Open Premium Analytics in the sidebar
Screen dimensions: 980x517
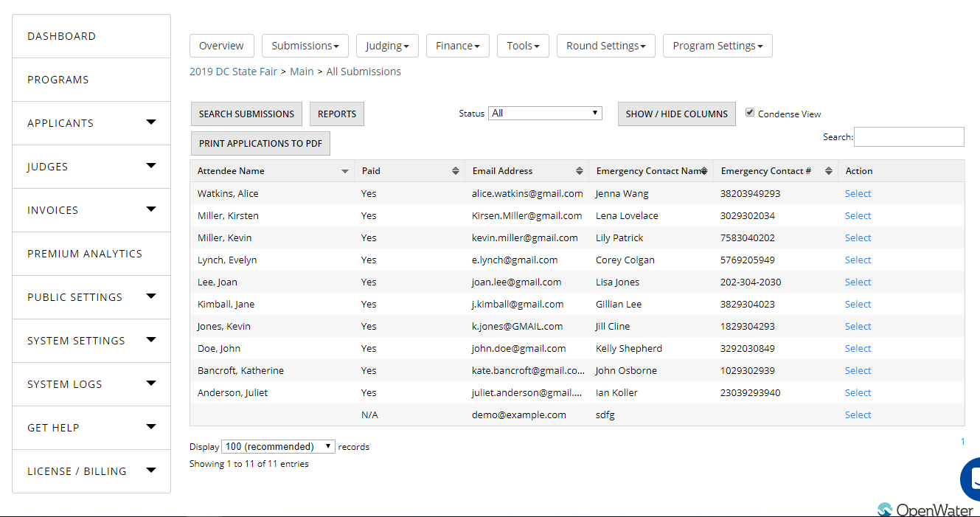point(91,254)
